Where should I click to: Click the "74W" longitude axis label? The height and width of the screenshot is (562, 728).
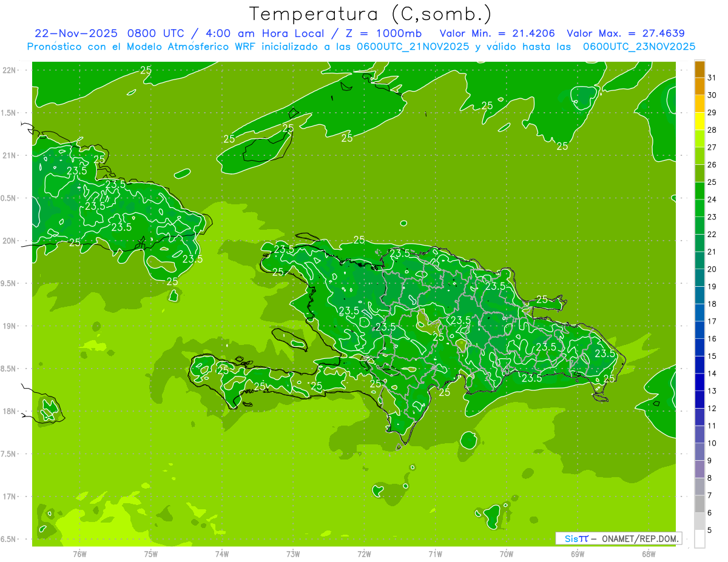click(221, 554)
